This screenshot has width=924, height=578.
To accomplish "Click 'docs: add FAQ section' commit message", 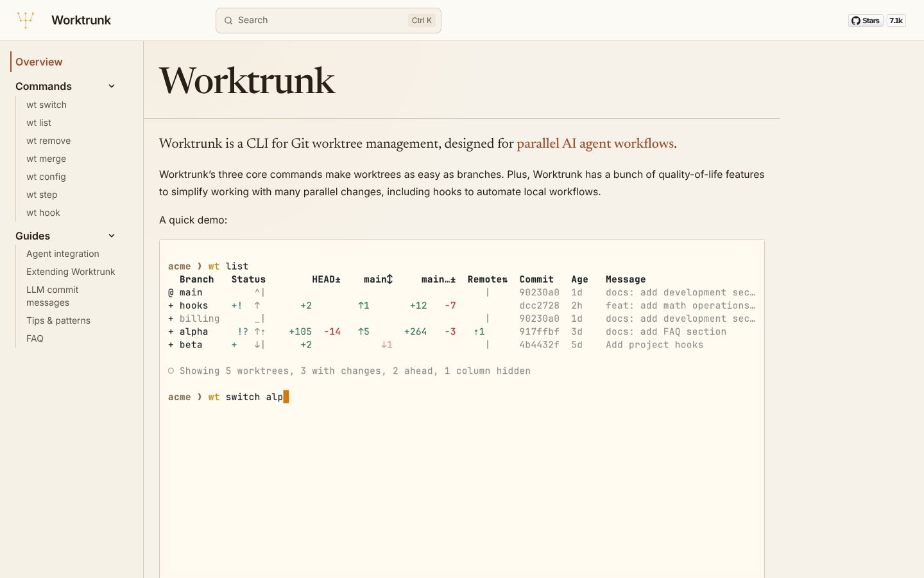I will point(666,332).
